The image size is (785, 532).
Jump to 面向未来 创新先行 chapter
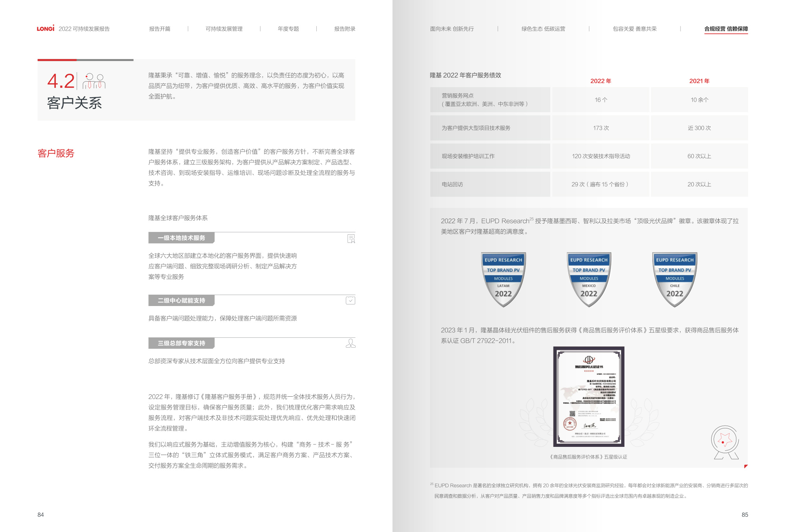pos(452,29)
